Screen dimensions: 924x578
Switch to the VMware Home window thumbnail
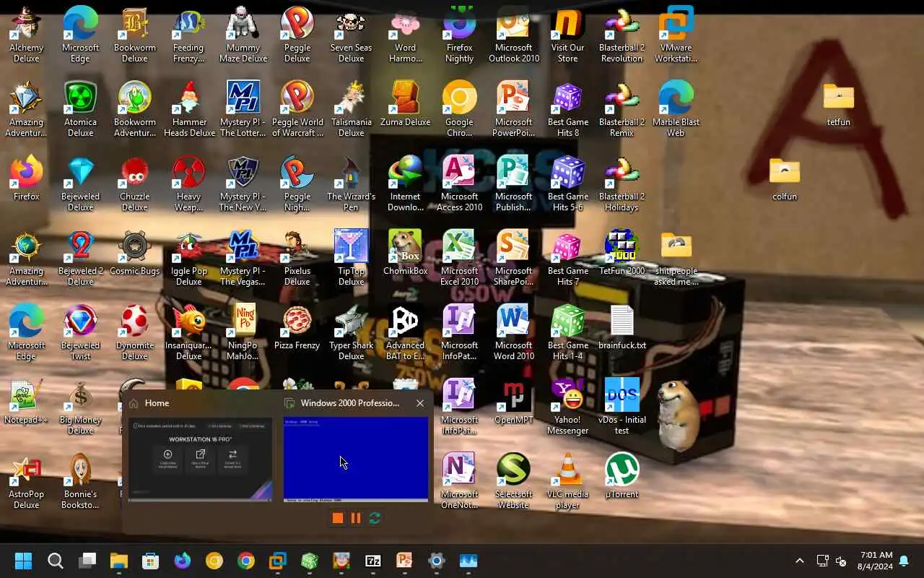coord(200,459)
